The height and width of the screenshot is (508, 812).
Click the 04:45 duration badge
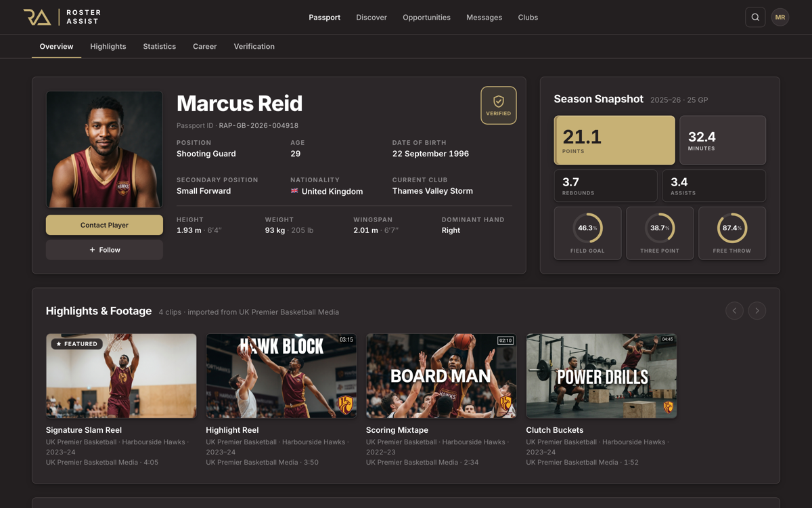pyautogui.click(x=668, y=339)
